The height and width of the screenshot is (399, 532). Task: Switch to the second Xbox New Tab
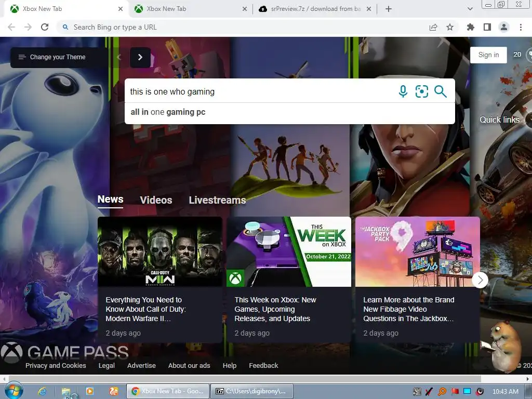[x=190, y=9]
